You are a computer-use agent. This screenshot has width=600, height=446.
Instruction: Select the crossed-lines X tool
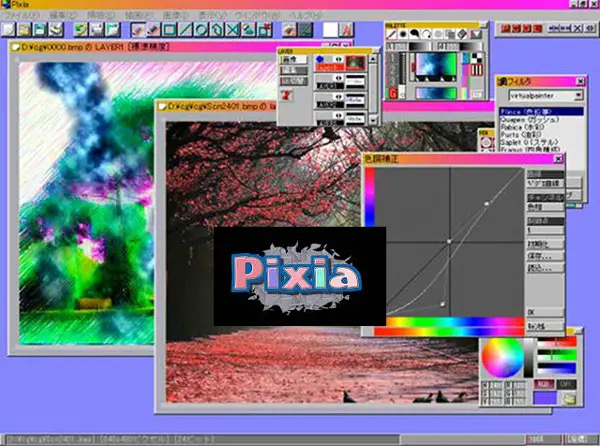tap(233, 29)
